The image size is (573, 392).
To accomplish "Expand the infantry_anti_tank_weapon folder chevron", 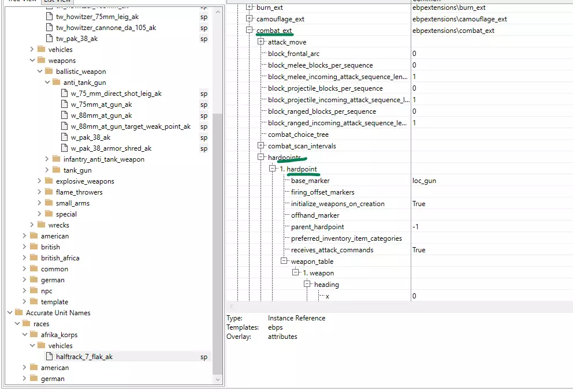I will point(47,159).
